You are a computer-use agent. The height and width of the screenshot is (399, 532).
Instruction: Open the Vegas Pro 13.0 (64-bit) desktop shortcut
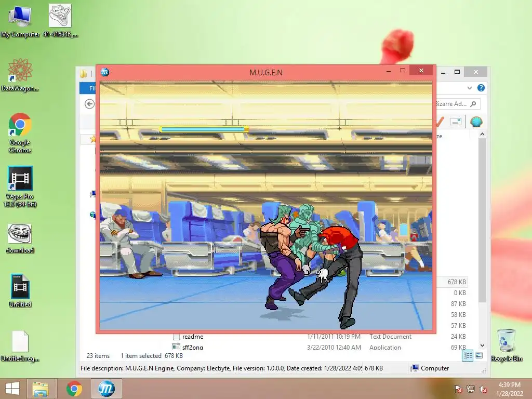[x=20, y=187]
